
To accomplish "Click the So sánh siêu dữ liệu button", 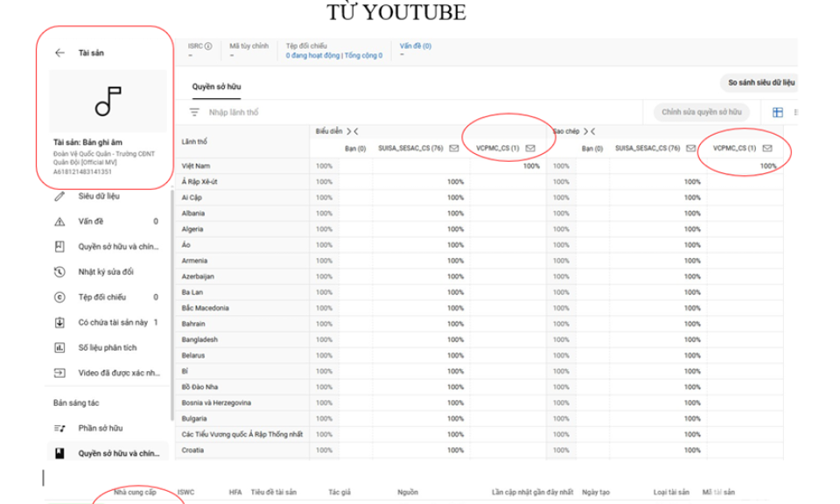I will click(x=760, y=82).
